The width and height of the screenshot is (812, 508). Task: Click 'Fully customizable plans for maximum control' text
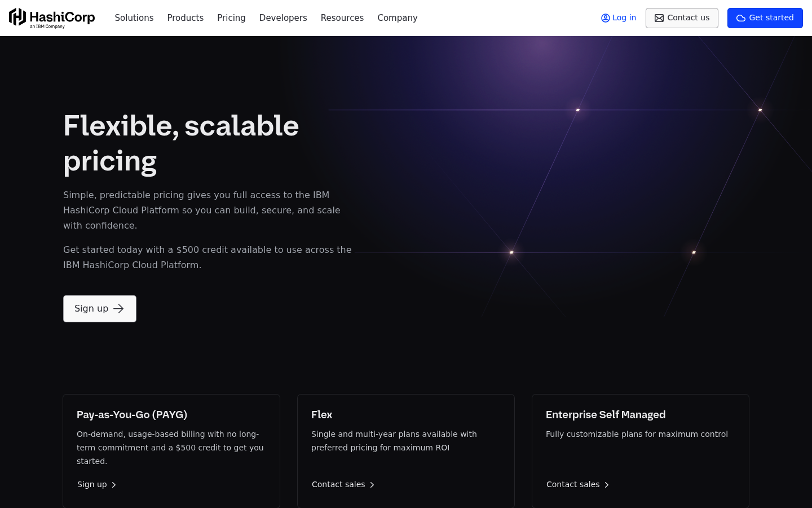click(637, 434)
